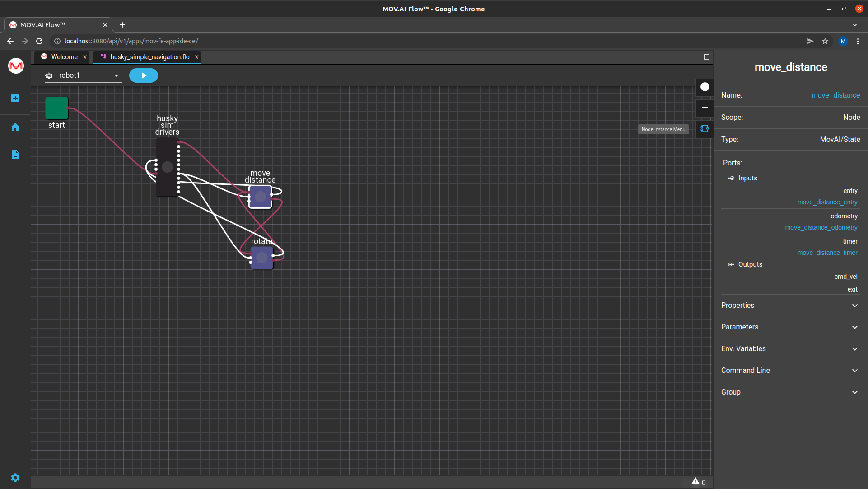868x489 pixels.
Task: Go to the Home icon in sidebar
Action: [x=15, y=127]
